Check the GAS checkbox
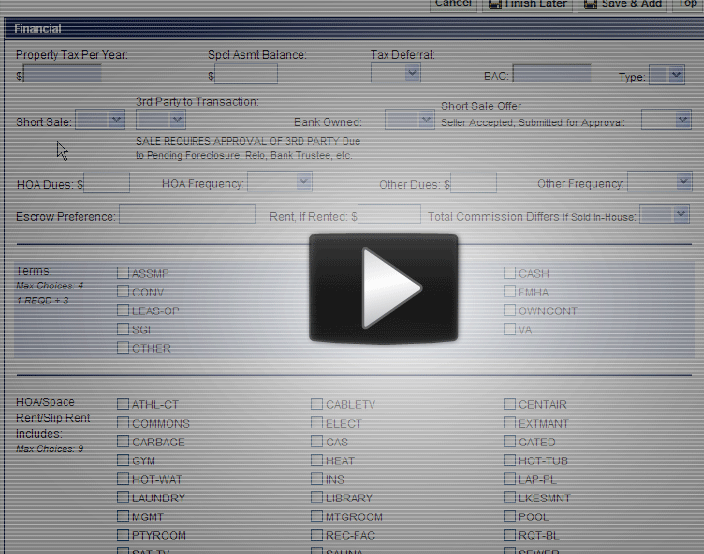The width and height of the screenshot is (704, 554). [x=317, y=441]
